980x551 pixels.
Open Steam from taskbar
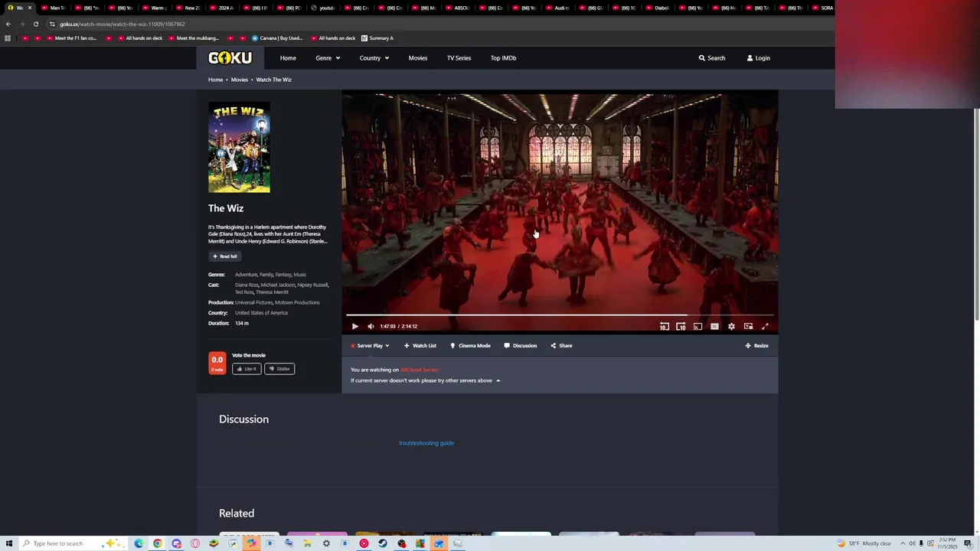[383, 543]
